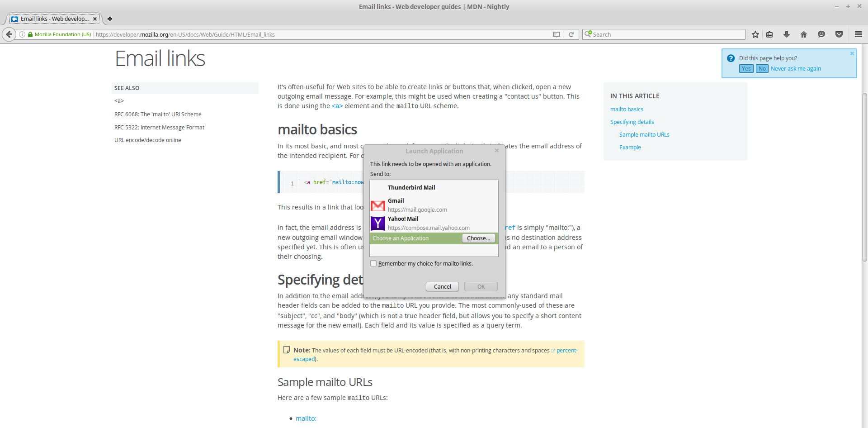Select 'Choose an Application' row

[x=434, y=238]
